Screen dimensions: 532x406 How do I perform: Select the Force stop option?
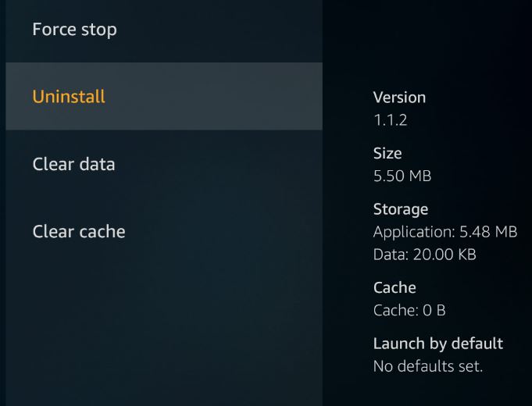[74, 30]
